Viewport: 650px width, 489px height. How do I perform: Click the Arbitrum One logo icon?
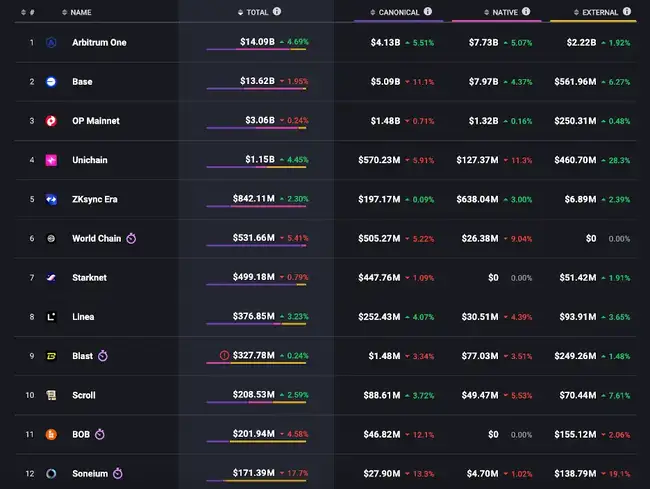point(51,43)
